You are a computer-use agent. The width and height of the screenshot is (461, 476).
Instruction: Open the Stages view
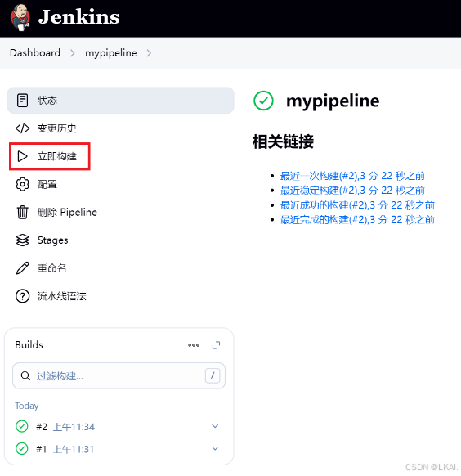(53, 240)
